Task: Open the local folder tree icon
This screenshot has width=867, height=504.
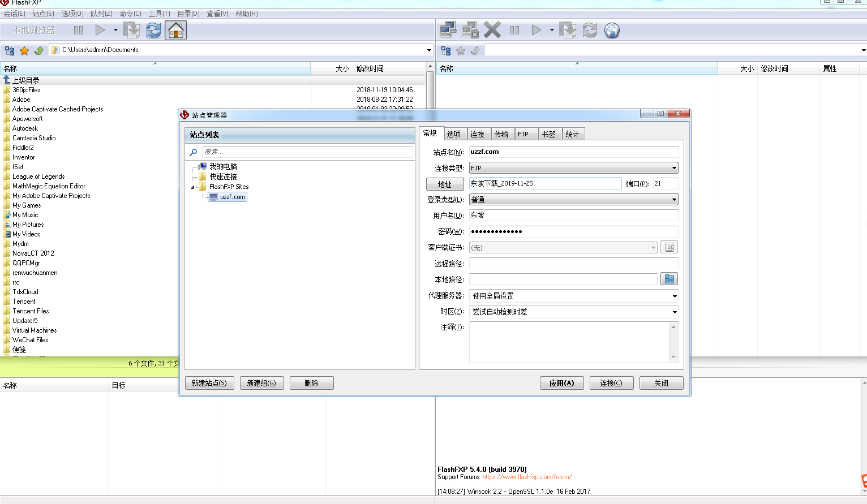Action: [x=10, y=51]
